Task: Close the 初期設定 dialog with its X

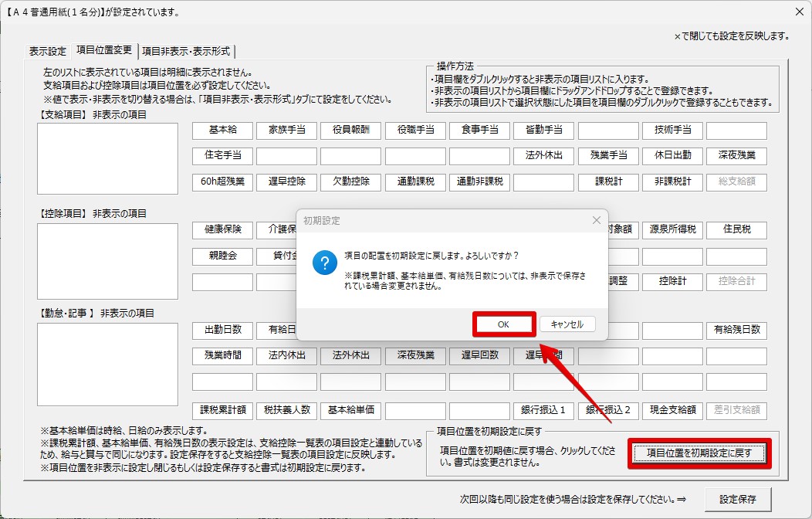Action: coord(596,220)
